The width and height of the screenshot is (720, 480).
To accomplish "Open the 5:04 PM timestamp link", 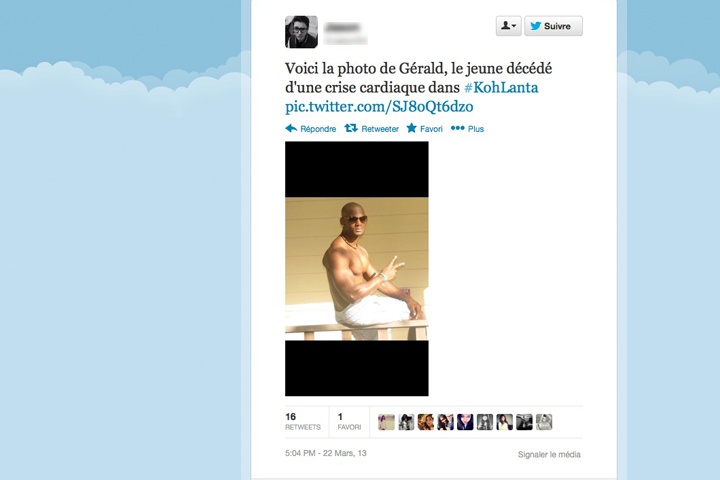I will pos(326,453).
